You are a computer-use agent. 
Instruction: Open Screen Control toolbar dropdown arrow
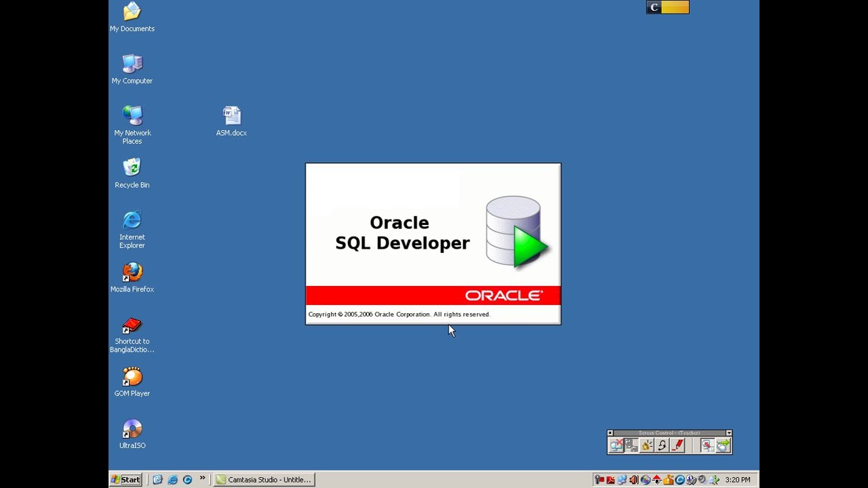(729, 433)
